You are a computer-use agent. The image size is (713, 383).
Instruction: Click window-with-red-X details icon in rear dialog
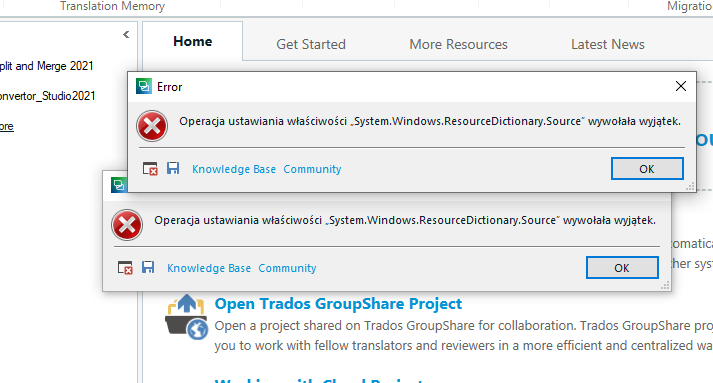pyautogui.click(x=125, y=267)
